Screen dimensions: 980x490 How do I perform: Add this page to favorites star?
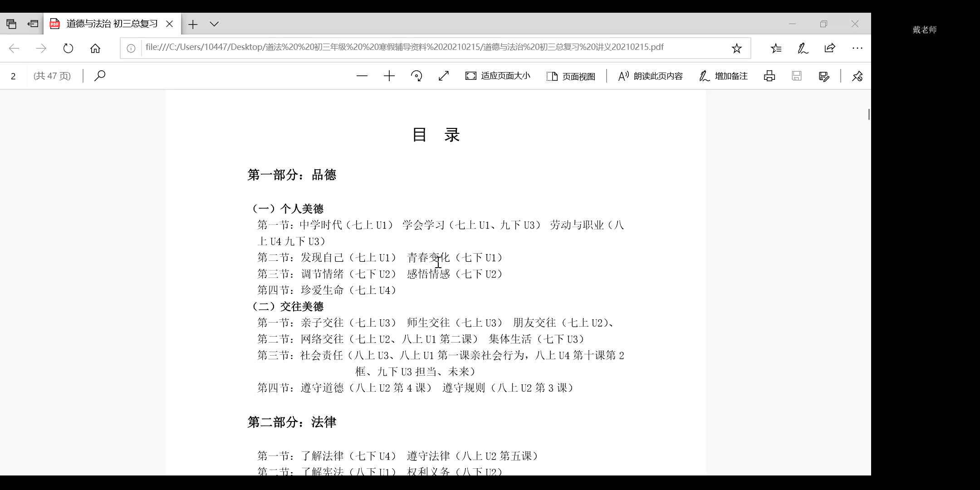coord(736,48)
